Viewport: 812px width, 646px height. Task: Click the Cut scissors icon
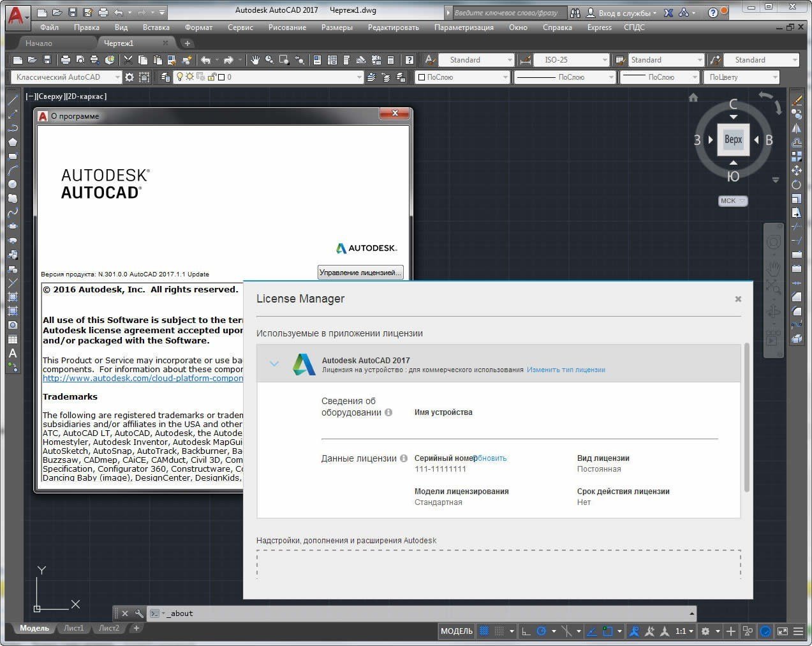(128, 60)
